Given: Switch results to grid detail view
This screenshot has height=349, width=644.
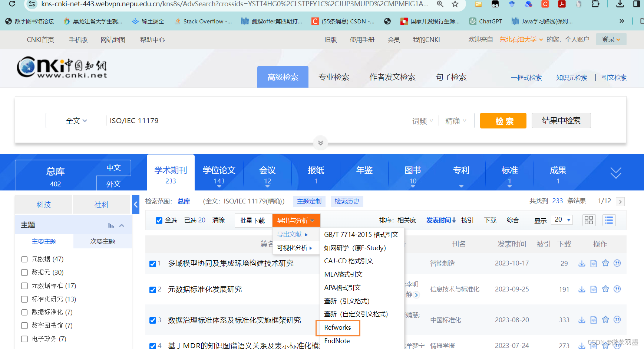Looking at the screenshot, I should (589, 220).
